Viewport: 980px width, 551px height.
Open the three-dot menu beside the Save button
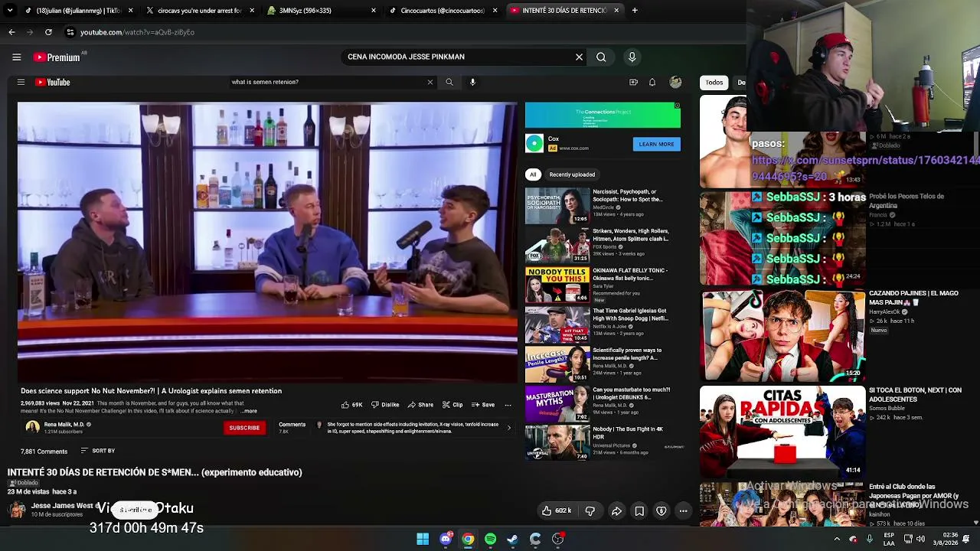(508, 405)
